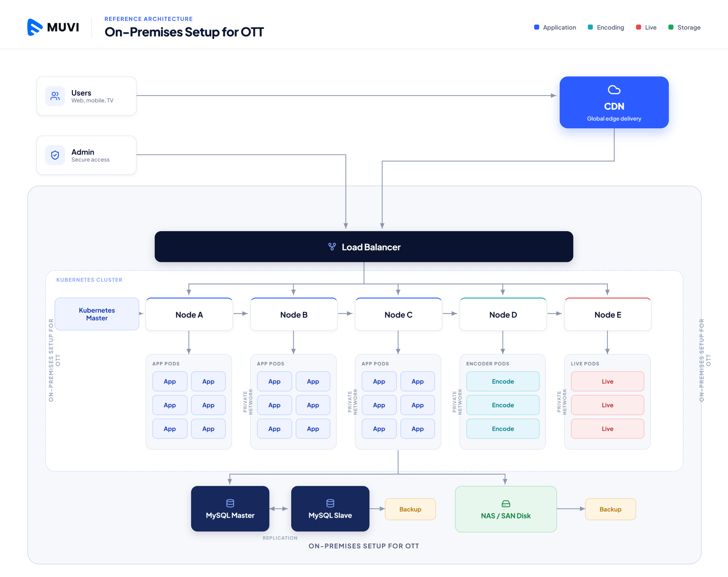The width and height of the screenshot is (728, 577).
Task: Click the MySQL Master database icon
Action: 230,503
